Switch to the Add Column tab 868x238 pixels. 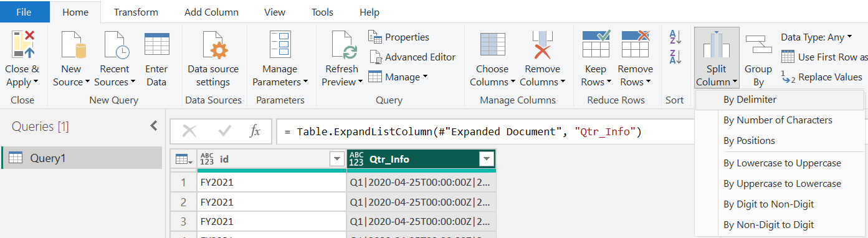click(212, 12)
